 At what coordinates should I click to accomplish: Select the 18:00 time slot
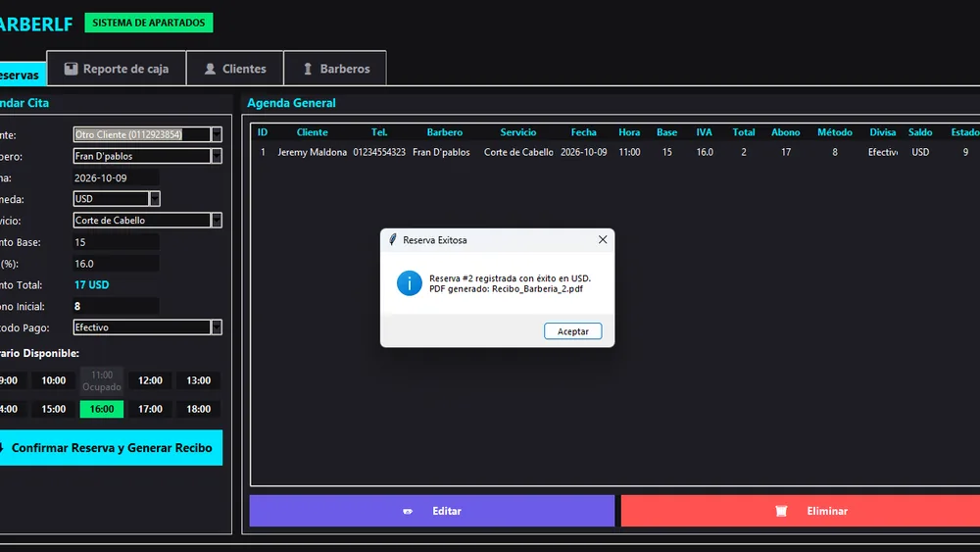click(199, 409)
